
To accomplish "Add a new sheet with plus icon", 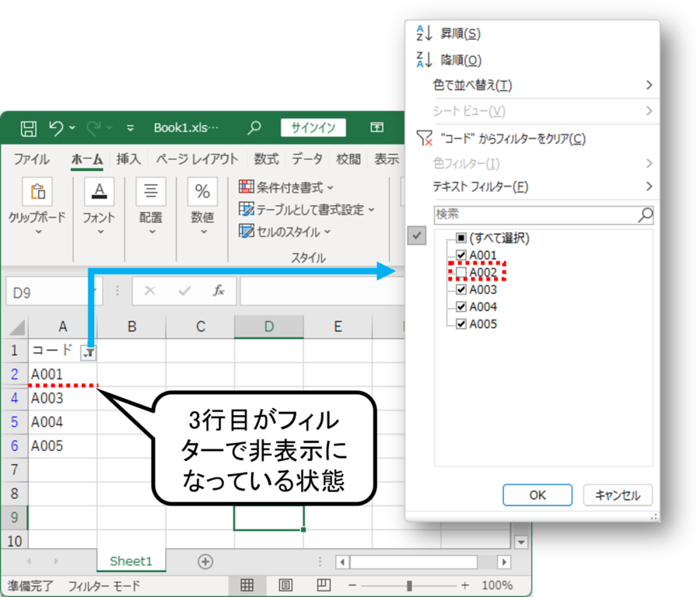I will 205,560.
